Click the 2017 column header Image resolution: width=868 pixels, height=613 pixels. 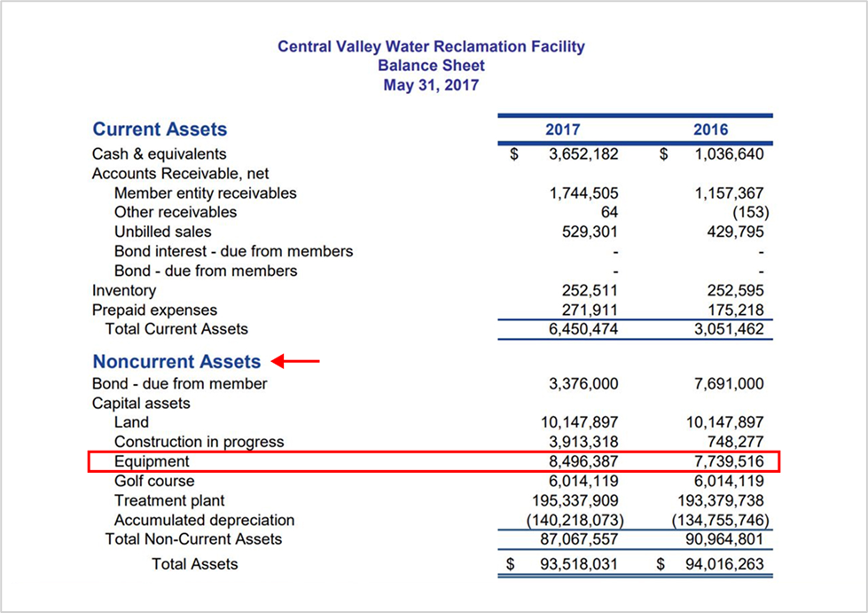(563, 130)
